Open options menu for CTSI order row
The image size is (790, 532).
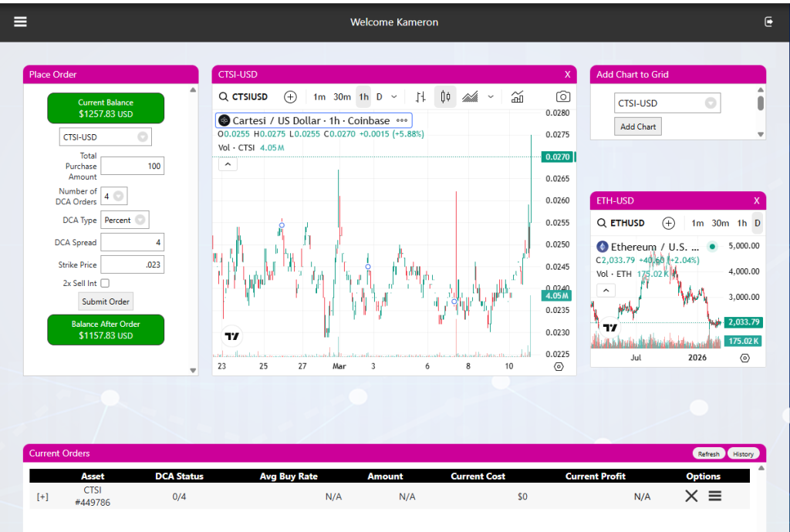tap(715, 496)
